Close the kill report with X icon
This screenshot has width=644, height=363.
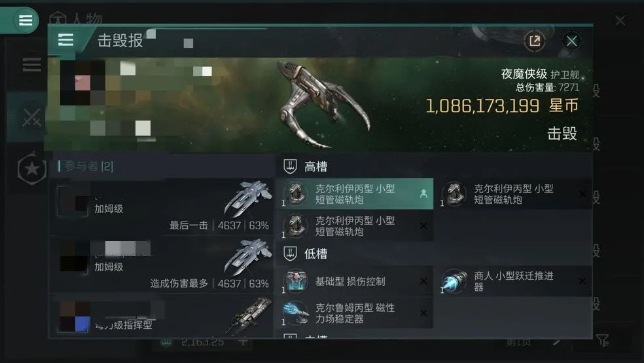coord(571,41)
